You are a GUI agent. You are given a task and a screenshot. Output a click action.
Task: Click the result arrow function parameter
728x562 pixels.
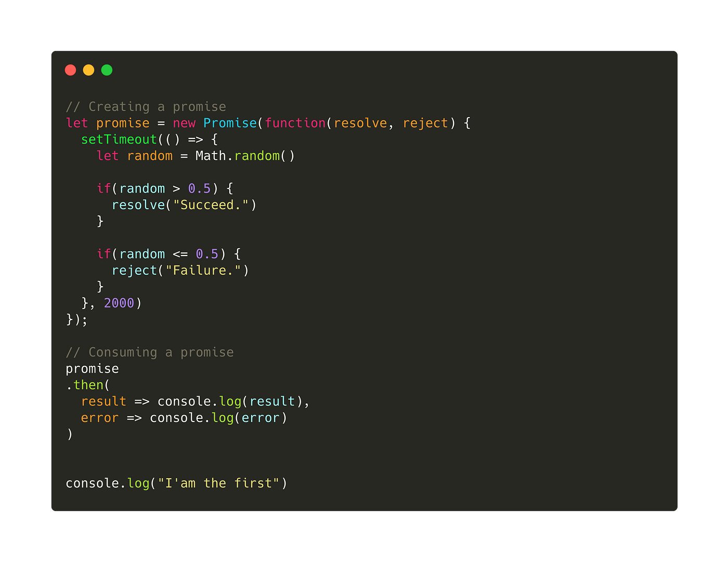click(103, 401)
